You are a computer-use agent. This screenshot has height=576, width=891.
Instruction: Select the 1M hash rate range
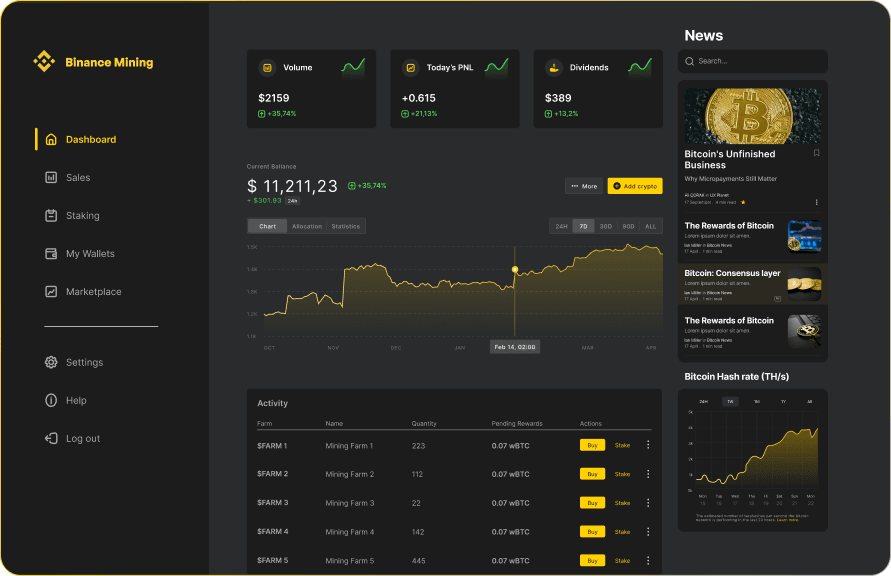[x=757, y=402]
